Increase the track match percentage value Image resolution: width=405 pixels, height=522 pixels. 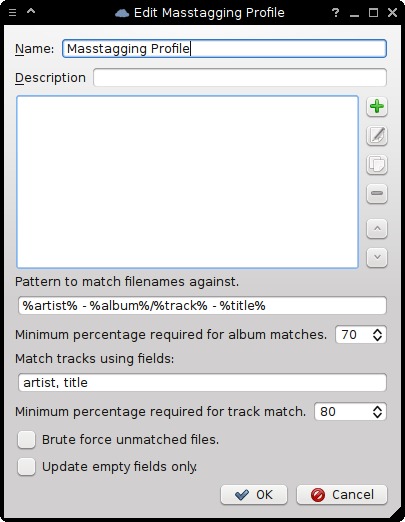click(377, 409)
